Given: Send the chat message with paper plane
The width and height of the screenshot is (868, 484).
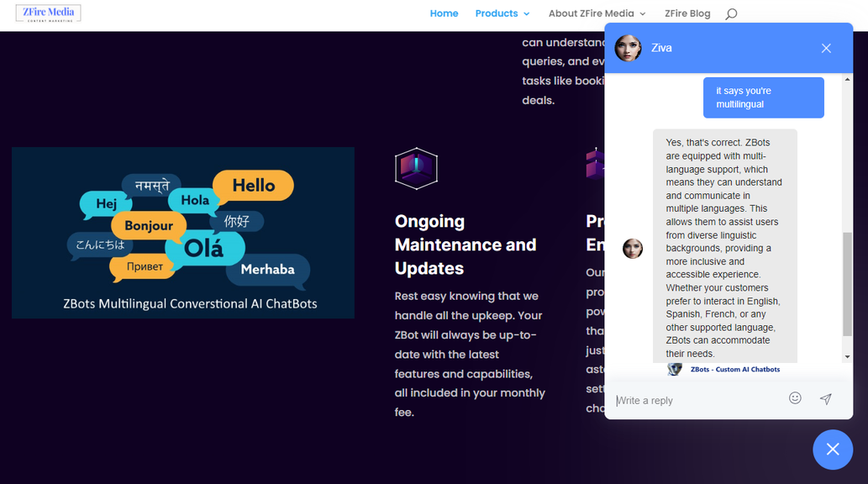Looking at the screenshot, I should (825, 399).
